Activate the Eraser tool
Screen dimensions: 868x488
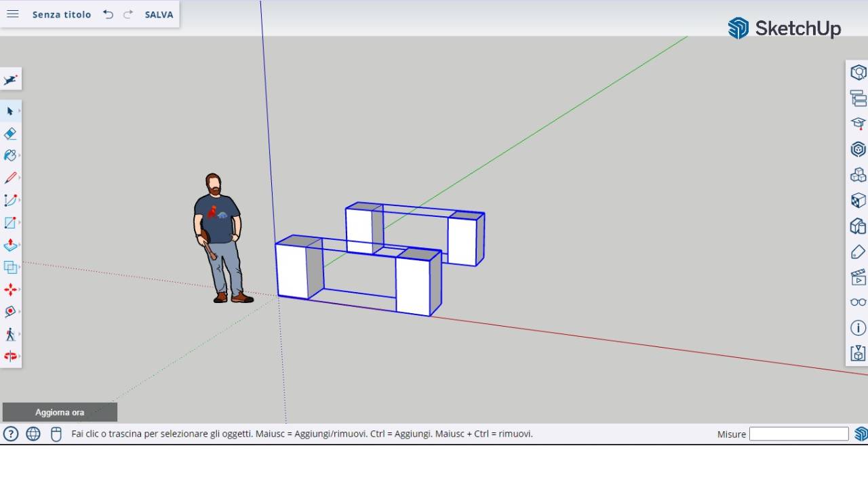10,134
